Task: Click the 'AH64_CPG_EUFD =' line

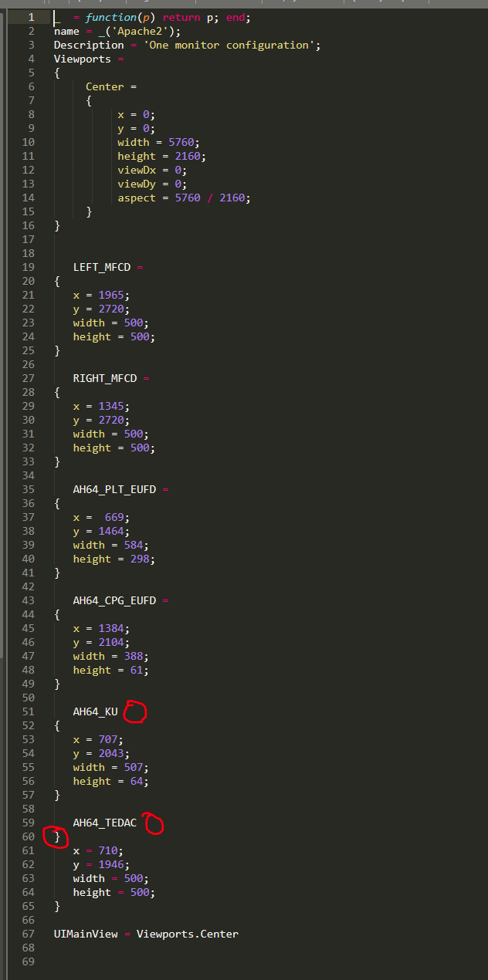Action: [x=120, y=600]
